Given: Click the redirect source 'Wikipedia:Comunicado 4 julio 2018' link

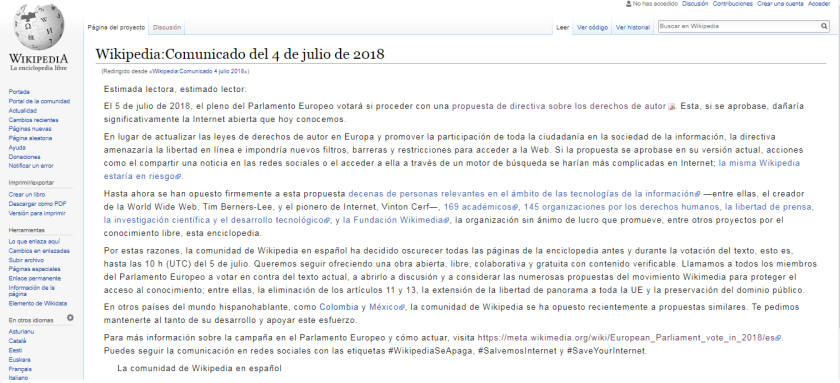Looking at the screenshot, I should pyautogui.click(x=198, y=71).
